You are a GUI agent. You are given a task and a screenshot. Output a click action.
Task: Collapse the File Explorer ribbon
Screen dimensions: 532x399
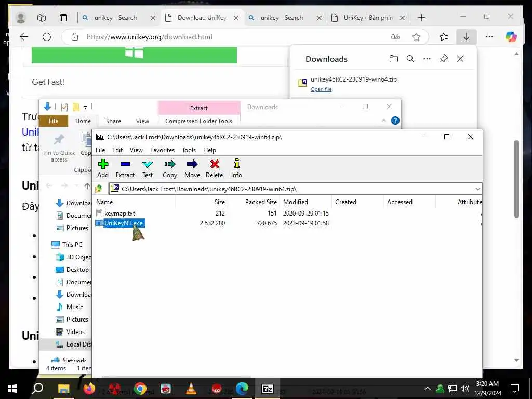pos(384,121)
